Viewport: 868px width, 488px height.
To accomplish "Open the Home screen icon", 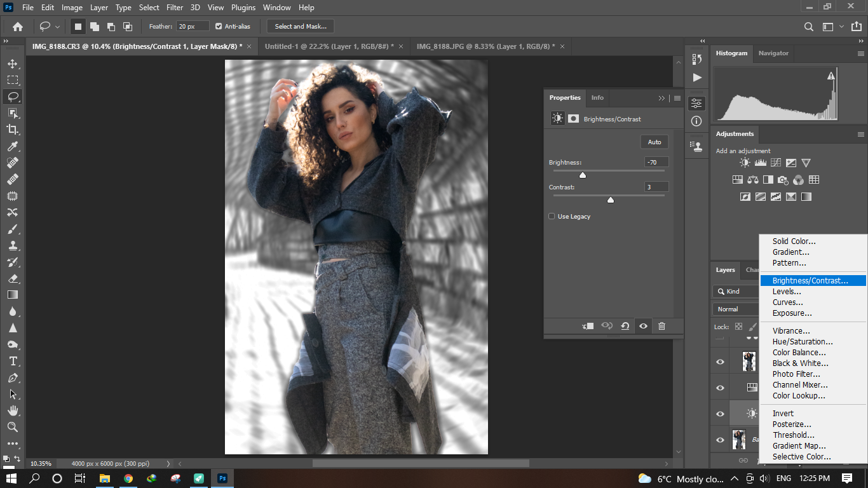I will coord(18,27).
